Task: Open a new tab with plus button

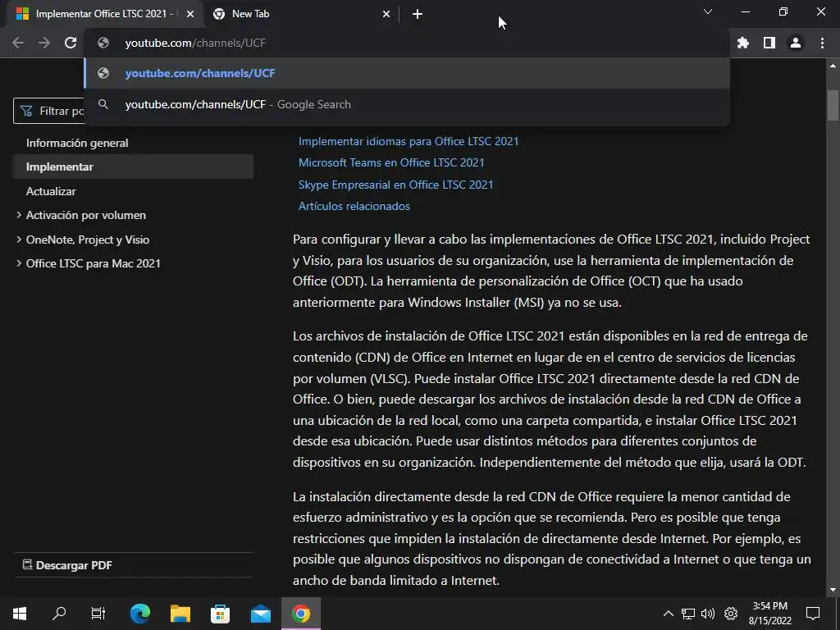Action: pyautogui.click(x=418, y=14)
